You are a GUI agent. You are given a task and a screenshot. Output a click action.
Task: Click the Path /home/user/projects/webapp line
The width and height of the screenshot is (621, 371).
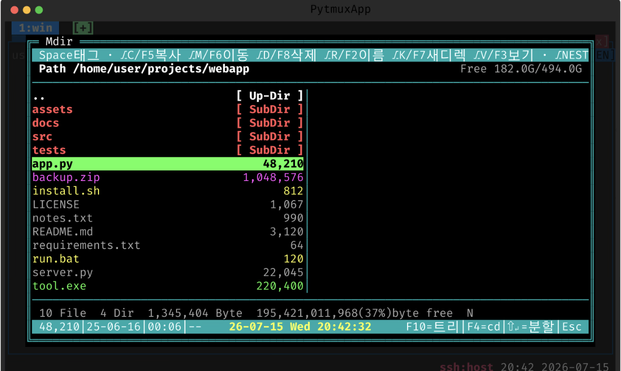coord(144,69)
